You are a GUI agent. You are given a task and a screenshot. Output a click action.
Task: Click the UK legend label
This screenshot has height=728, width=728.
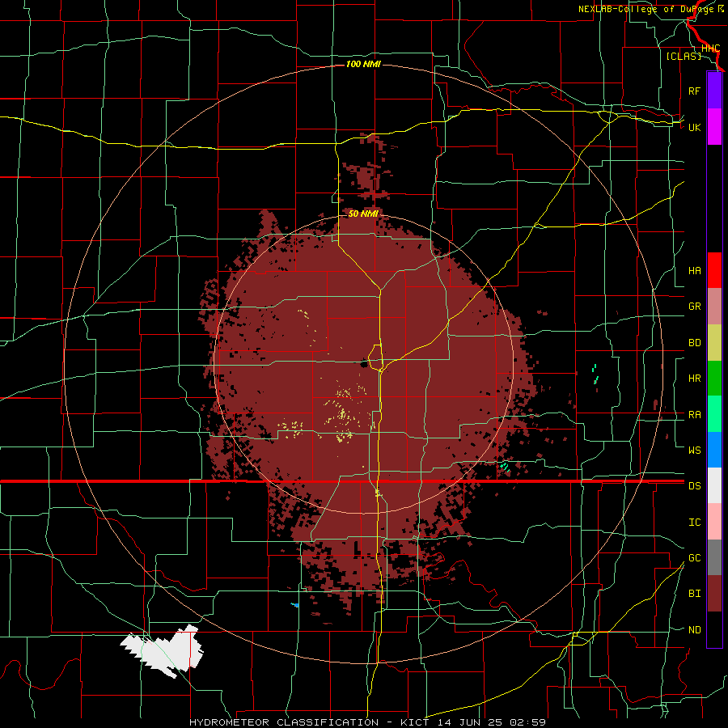(694, 127)
